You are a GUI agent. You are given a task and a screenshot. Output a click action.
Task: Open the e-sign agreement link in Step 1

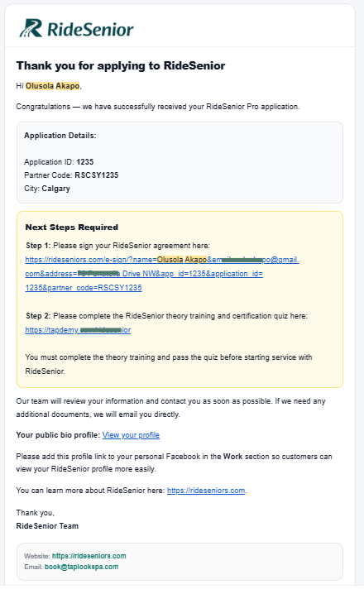(x=162, y=274)
